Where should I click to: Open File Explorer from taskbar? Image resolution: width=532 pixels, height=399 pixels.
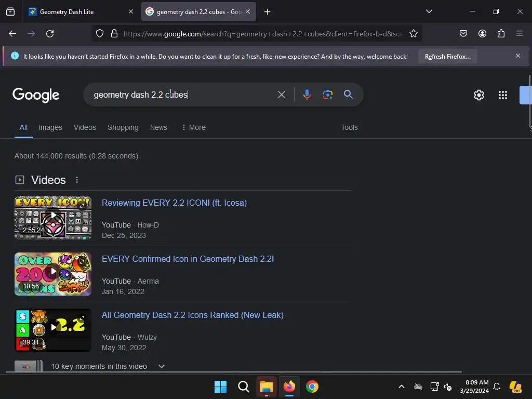[267, 387]
